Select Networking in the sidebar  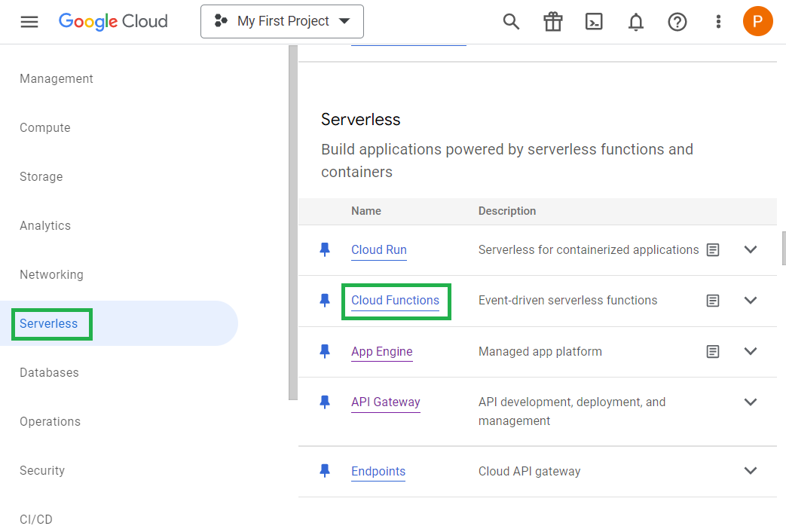[52, 275]
